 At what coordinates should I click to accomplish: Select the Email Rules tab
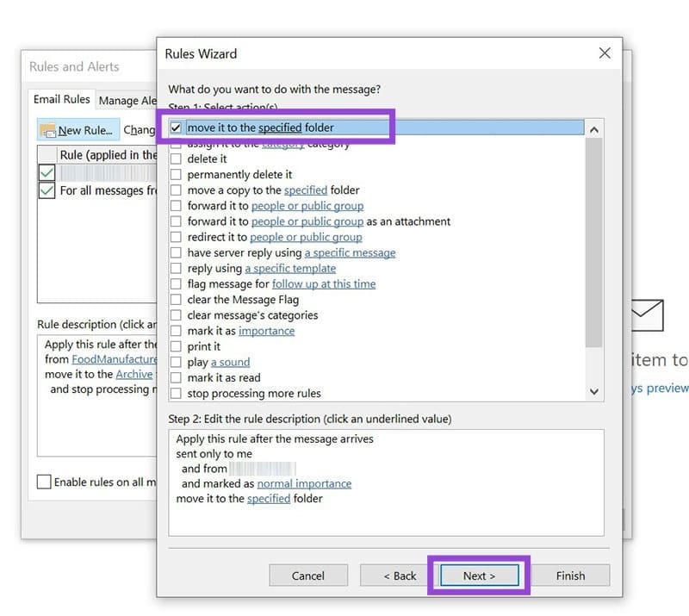tap(61, 99)
